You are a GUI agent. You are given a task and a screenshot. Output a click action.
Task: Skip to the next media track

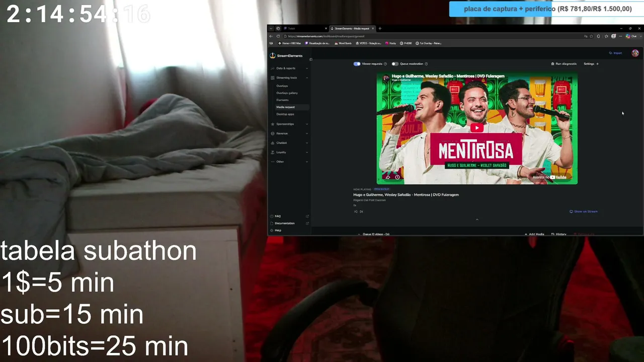(x=361, y=212)
